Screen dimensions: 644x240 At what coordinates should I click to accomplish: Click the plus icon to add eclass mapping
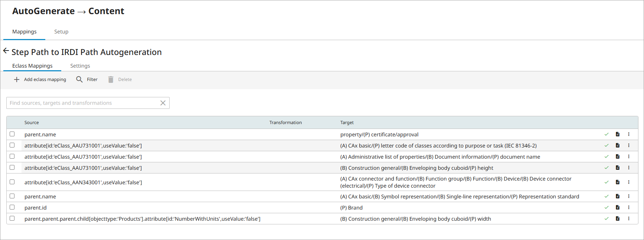[17, 80]
